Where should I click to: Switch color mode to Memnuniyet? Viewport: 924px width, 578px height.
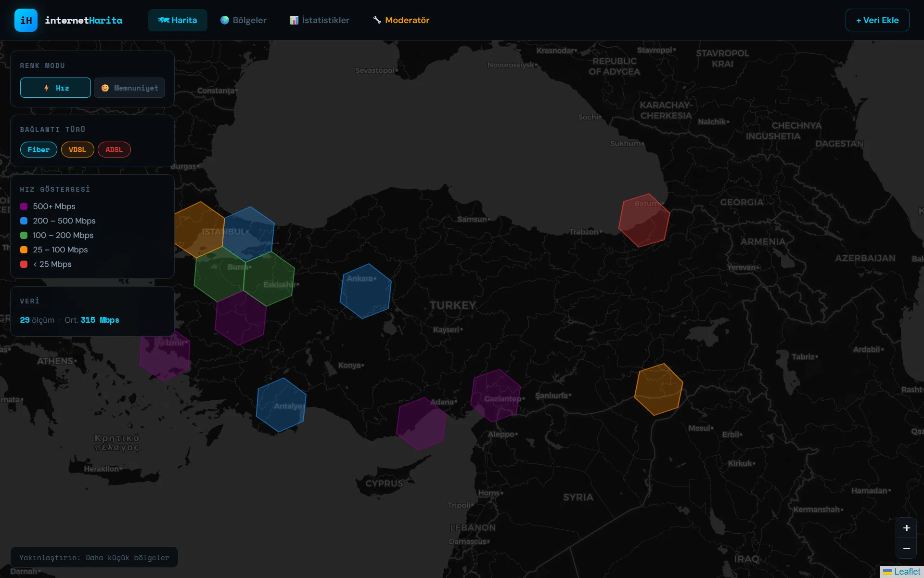pyautogui.click(x=129, y=88)
